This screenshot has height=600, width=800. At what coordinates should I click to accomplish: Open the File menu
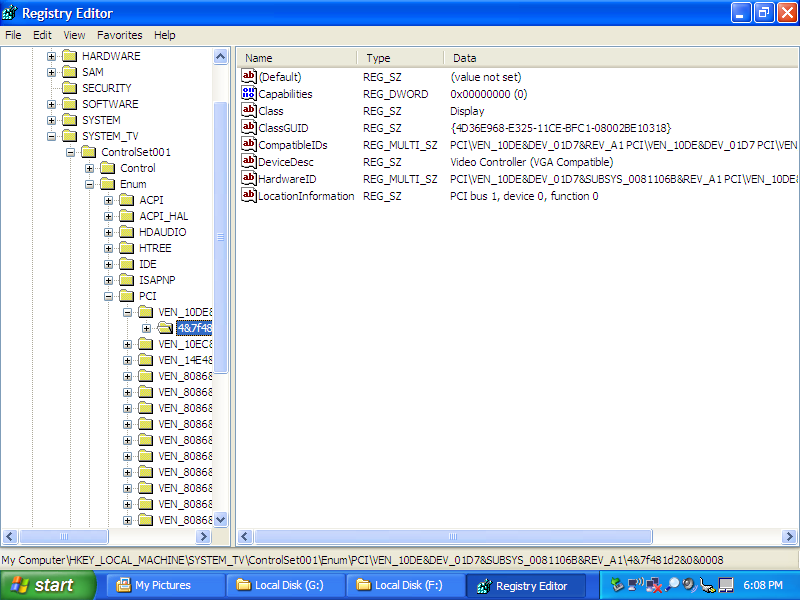click(x=13, y=35)
